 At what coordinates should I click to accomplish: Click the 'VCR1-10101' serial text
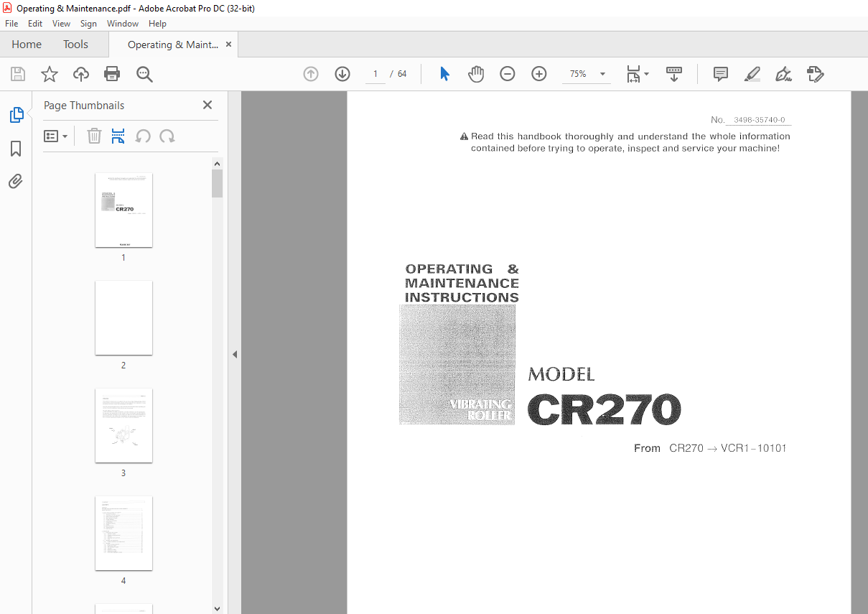tap(754, 448)
